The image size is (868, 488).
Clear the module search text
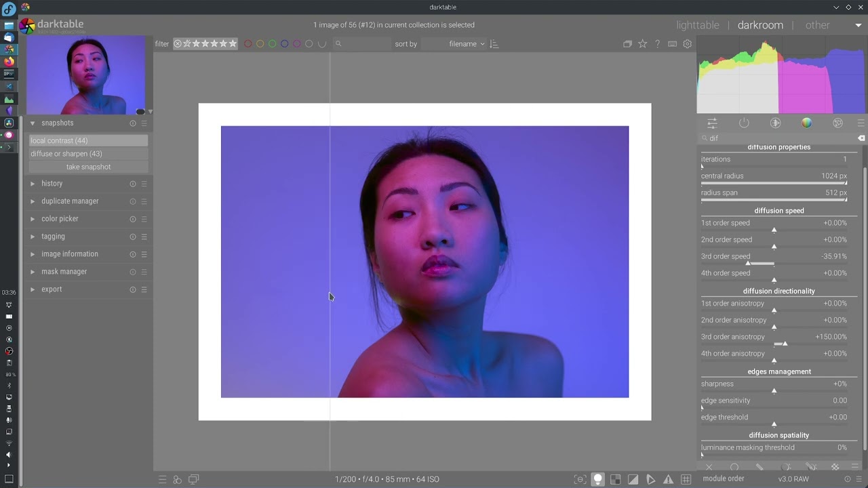pyautogui.click(x=861, y=138)
